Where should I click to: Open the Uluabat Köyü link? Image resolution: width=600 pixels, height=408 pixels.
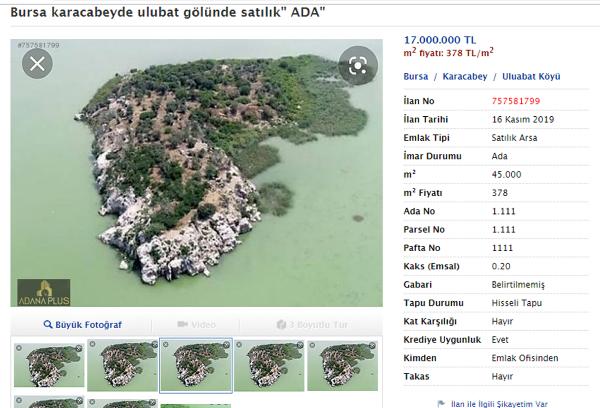tap(532, 76)
